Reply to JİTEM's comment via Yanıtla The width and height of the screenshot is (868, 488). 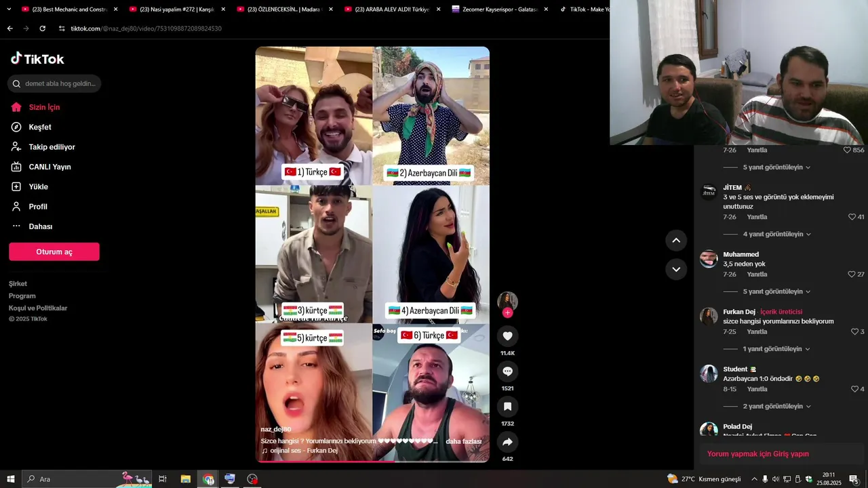757,217
